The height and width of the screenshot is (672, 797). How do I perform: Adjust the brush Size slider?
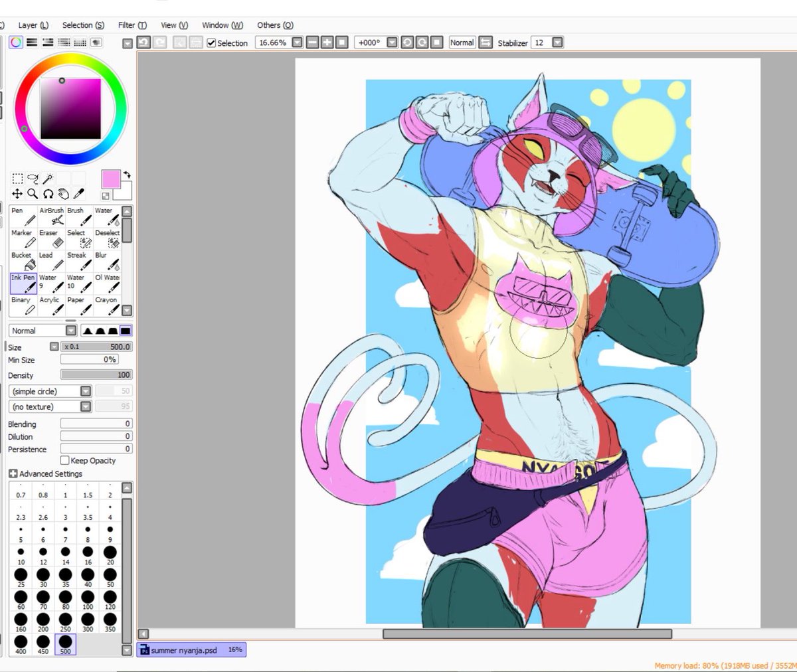[96, 347]
